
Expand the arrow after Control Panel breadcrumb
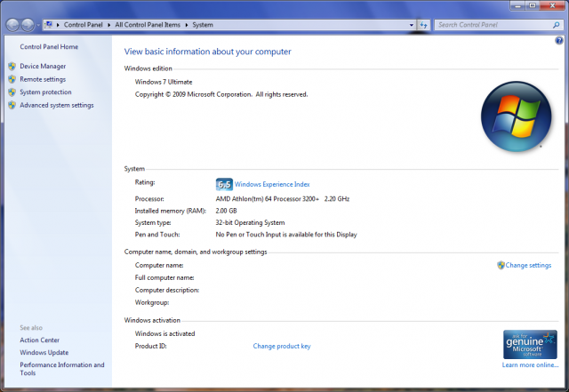(108, 25)
